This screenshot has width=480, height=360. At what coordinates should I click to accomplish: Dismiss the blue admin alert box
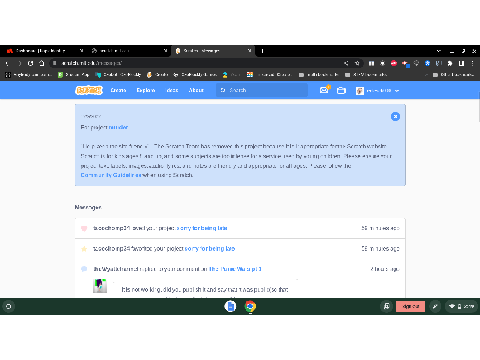point(395,117)
